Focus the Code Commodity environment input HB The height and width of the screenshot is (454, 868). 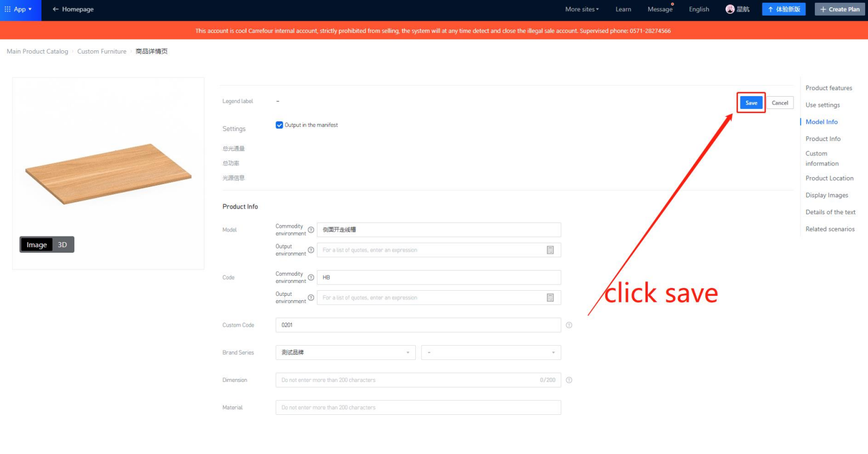pos(439,277)
